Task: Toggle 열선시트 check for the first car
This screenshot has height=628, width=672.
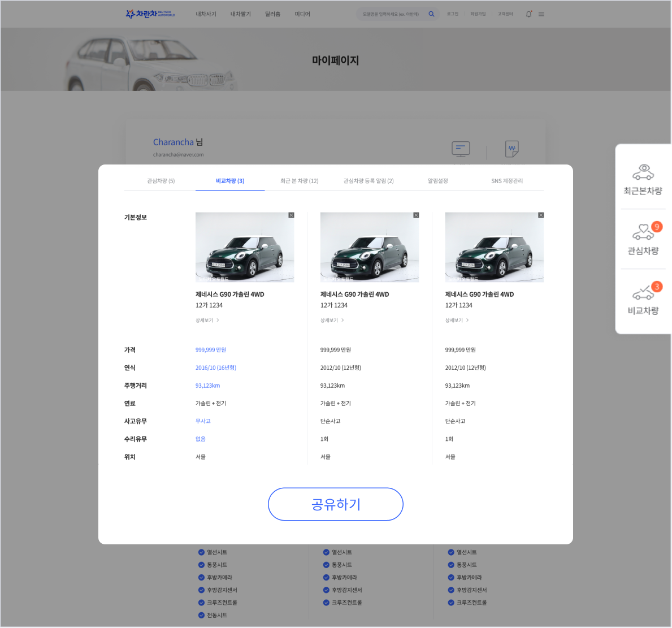Action: (201, 553)
